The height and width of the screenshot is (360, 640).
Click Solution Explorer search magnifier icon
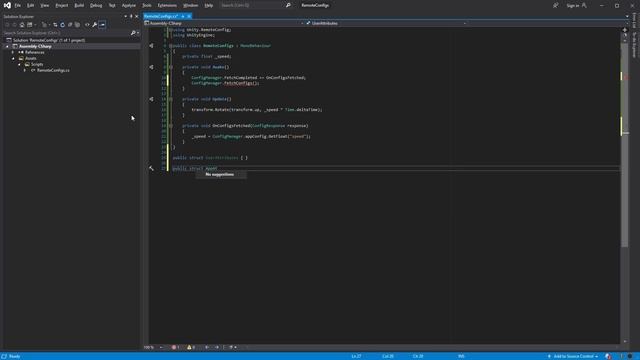pyautogui.click(x=133, y=33)
